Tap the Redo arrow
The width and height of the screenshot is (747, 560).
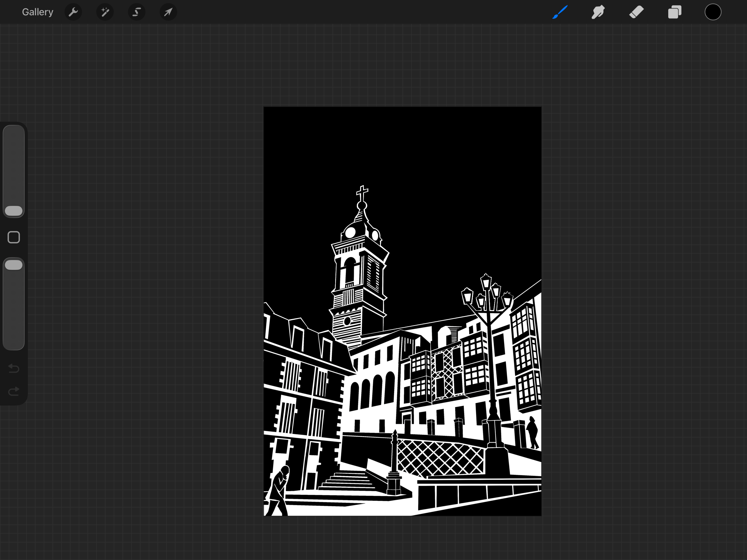pyautogui.click(x=14, y=392)
